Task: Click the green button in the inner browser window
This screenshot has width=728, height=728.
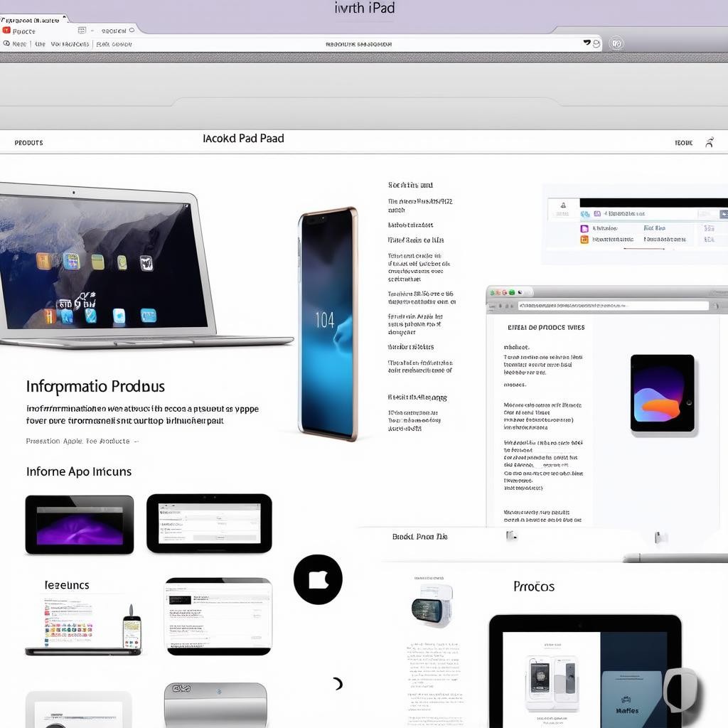Action: click(x=510, y=292)
